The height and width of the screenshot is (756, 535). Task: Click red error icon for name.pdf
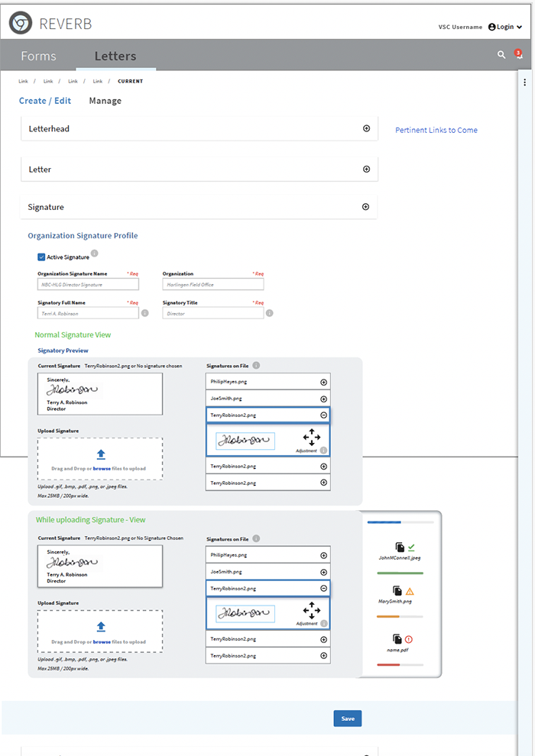(409, 639)
